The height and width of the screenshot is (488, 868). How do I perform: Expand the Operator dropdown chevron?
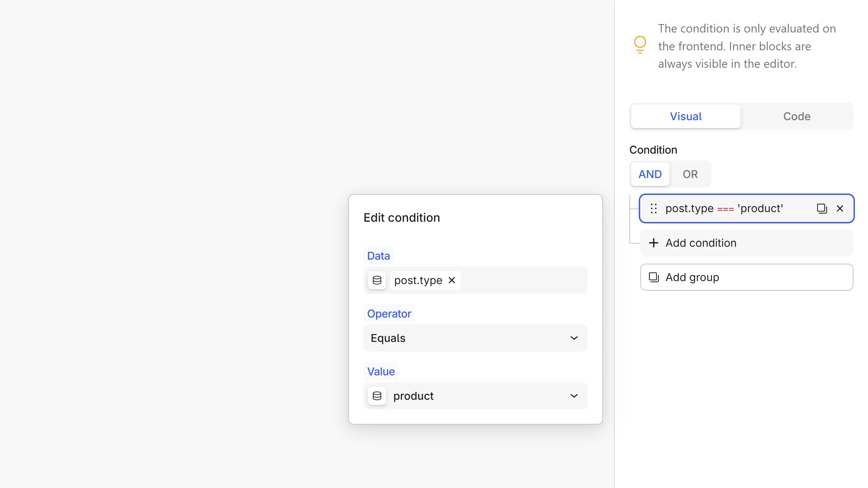(574, 338)
